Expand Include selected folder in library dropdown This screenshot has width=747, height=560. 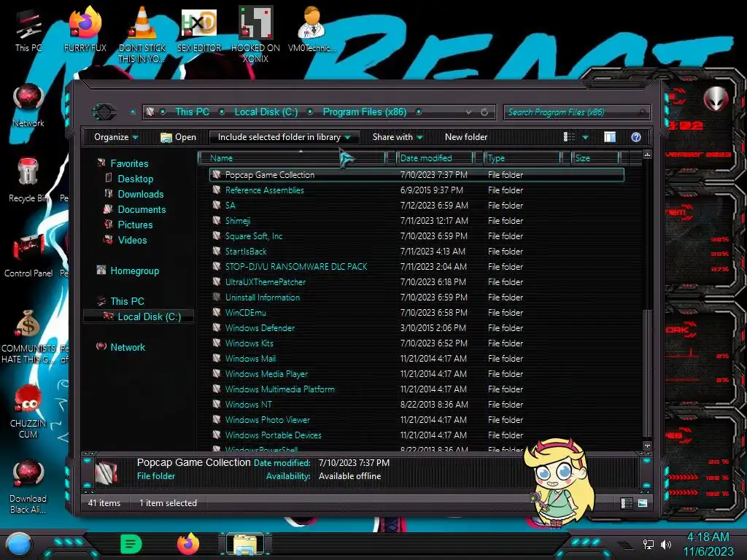(348, 137)
